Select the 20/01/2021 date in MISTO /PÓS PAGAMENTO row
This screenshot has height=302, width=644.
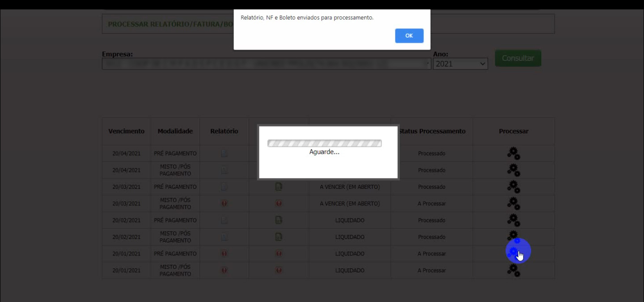point(127,270)
